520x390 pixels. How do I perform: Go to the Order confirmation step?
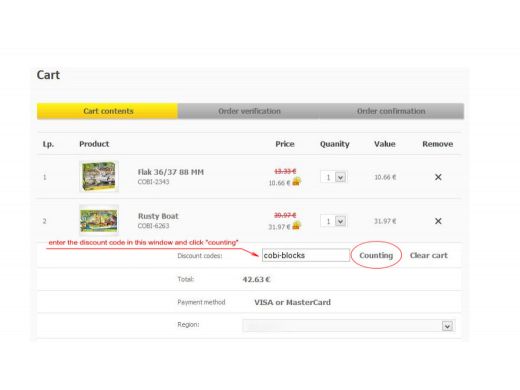click(x=391, y=111)
